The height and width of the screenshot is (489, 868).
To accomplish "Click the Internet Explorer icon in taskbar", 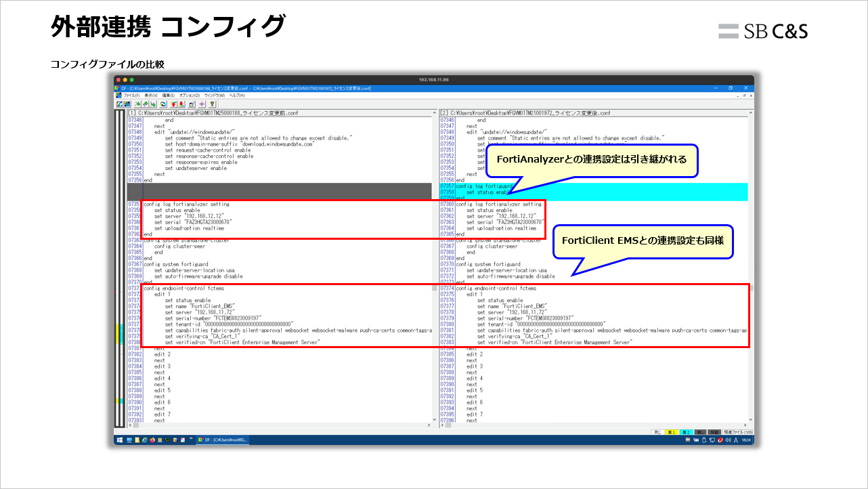I will [144, 440].
